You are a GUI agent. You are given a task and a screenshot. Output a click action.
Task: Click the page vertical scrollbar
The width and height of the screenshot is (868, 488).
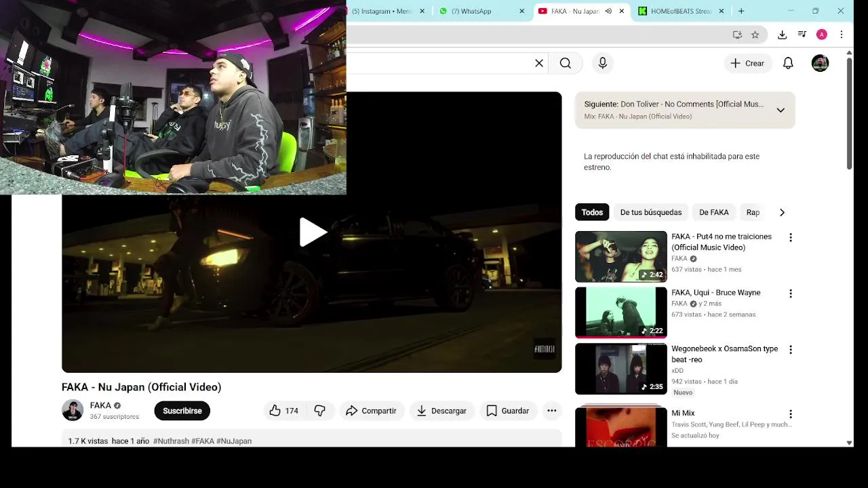pos(850,114)
